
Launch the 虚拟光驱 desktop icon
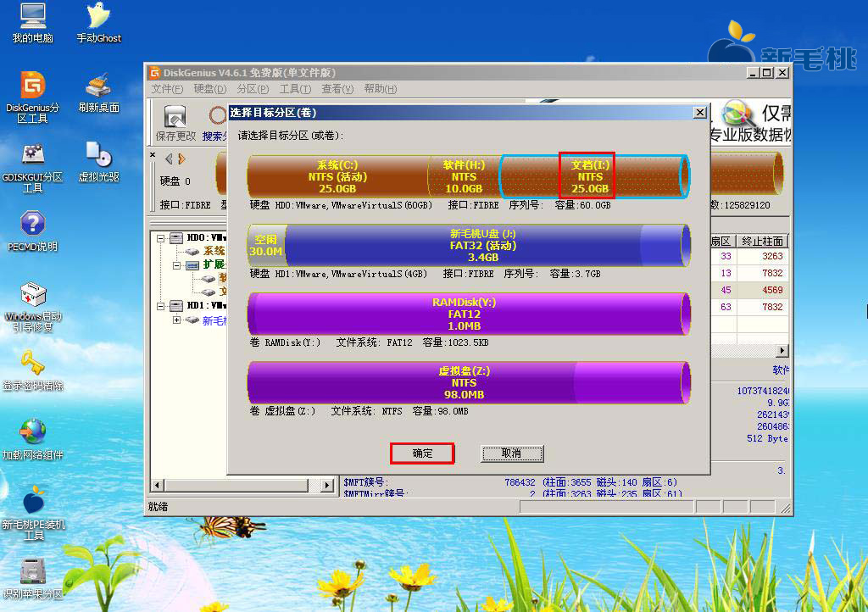98,162
